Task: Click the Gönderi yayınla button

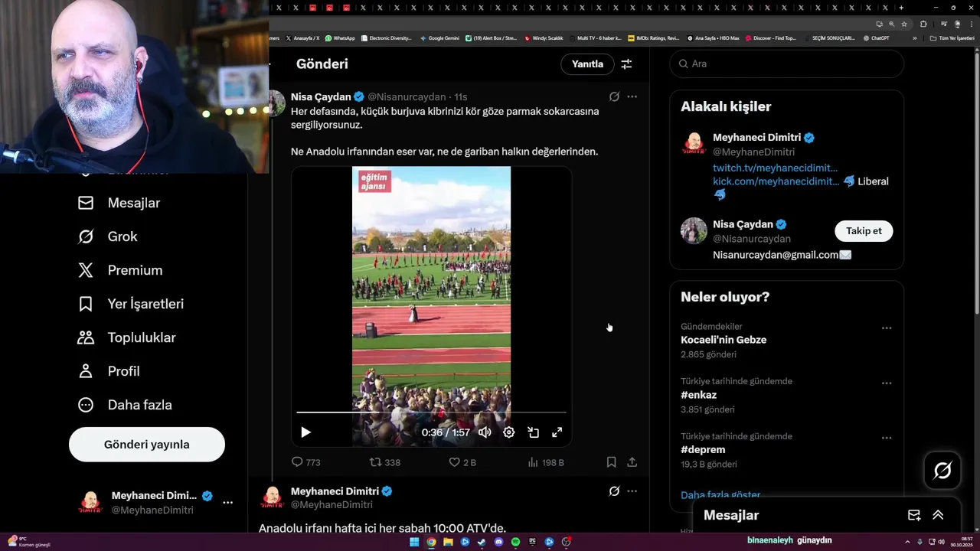Action: coord(147,445)
